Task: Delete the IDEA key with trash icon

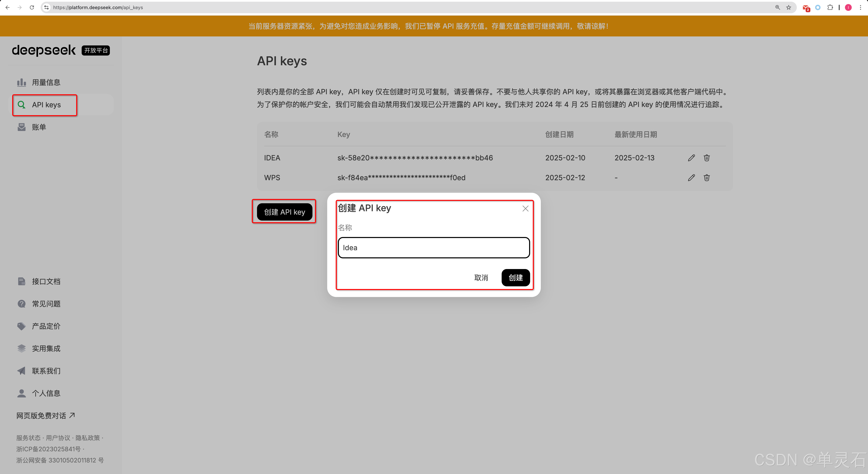Action: coord(707,158)
